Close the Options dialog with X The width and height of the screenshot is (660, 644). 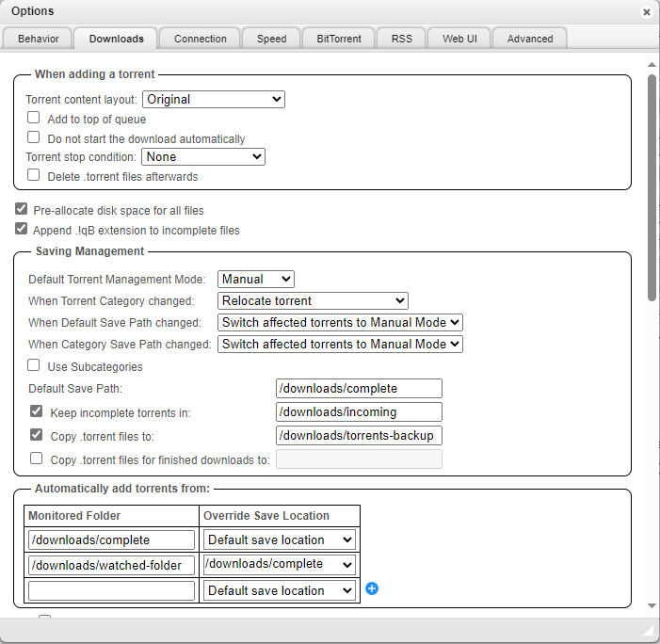pyautogui.click(x=646, y=12)
